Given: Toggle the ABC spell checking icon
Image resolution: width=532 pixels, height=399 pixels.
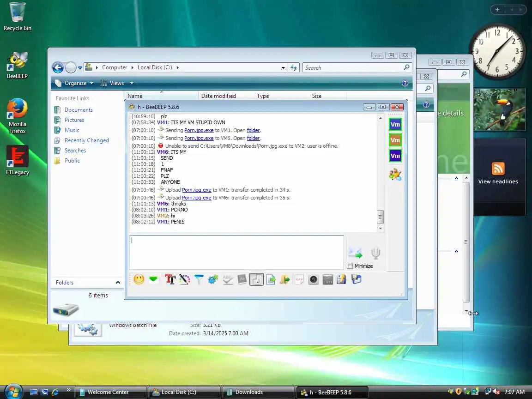Looking at the screenshot, I should tap(228, 279).
